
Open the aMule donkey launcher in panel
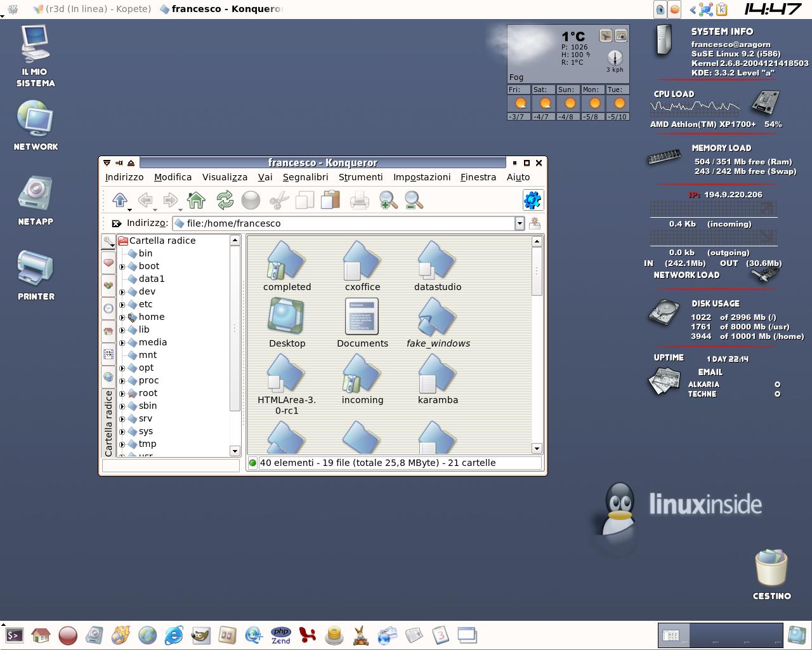(x=361, y=635)
